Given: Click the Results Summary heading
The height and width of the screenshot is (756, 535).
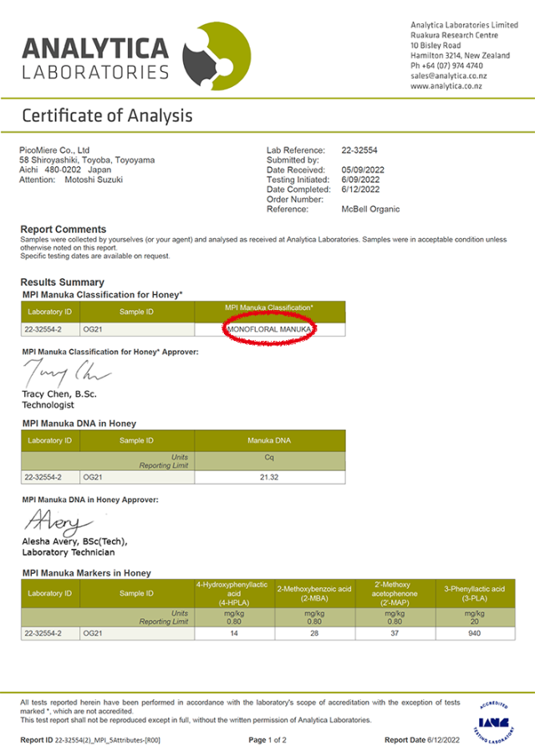Looking at the screenshot, I should 62,282.
